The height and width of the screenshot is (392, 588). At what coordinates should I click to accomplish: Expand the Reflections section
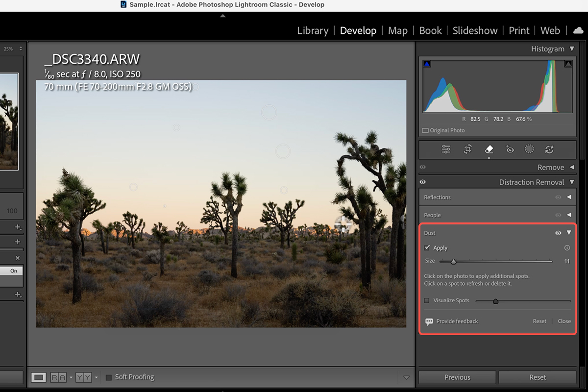coord(569,197)
